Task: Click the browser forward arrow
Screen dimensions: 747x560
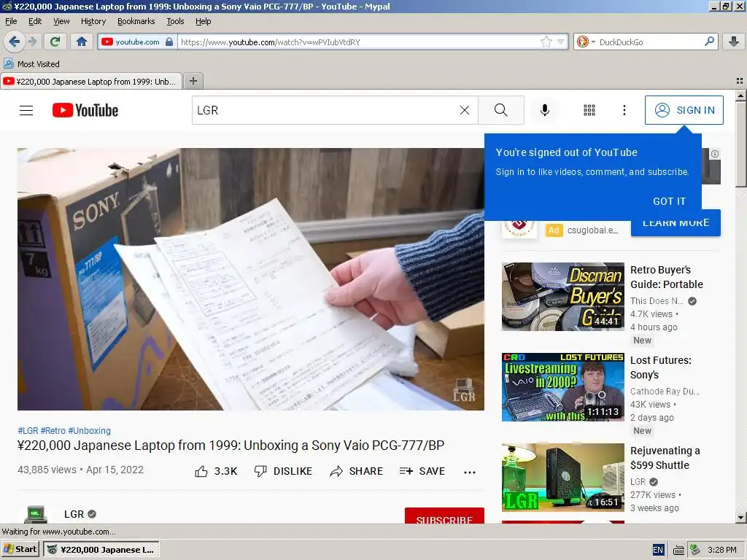Action: 33,42
